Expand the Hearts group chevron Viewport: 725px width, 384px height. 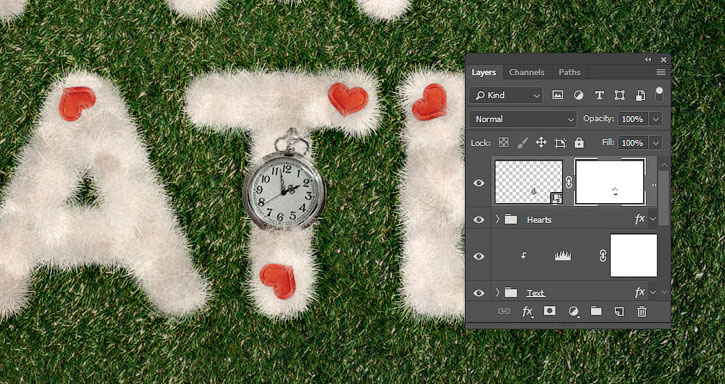(x=498, y=219)
